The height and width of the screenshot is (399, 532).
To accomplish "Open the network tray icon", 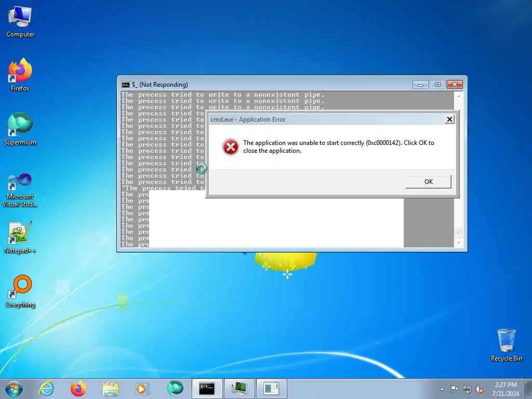I will pos(467,390).
